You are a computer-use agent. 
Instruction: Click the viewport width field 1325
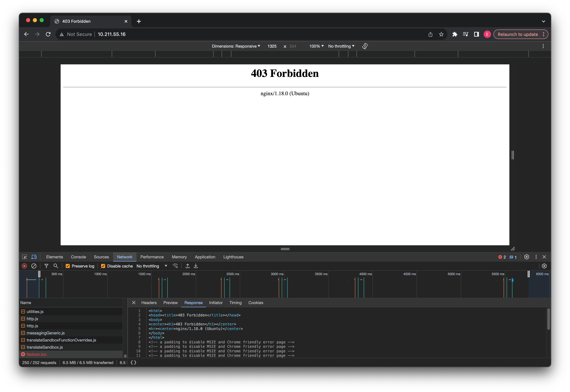click(272, 46)
